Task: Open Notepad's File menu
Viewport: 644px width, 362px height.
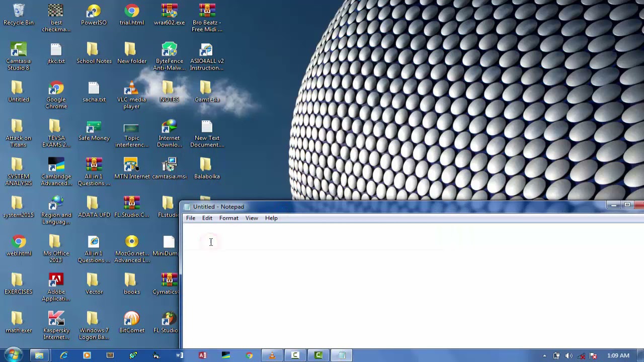Action: (x=191, y=218)
